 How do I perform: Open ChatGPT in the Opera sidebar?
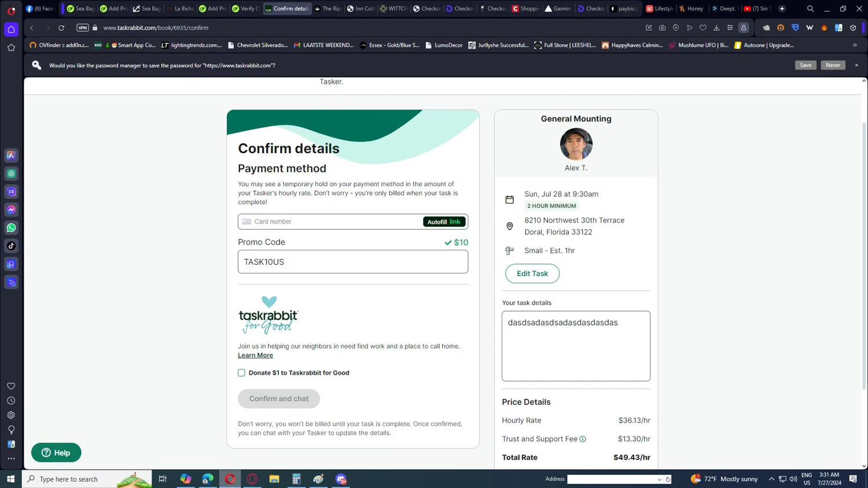(11, 173)
